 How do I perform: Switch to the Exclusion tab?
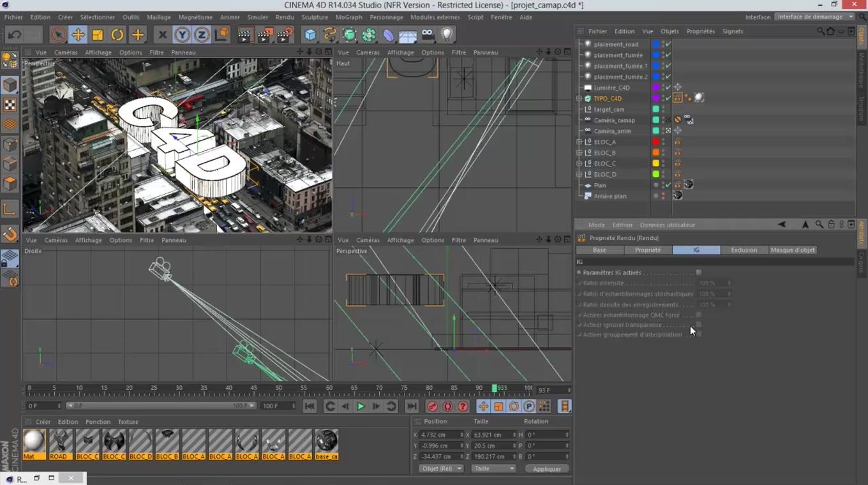click(x=744, y=250)
